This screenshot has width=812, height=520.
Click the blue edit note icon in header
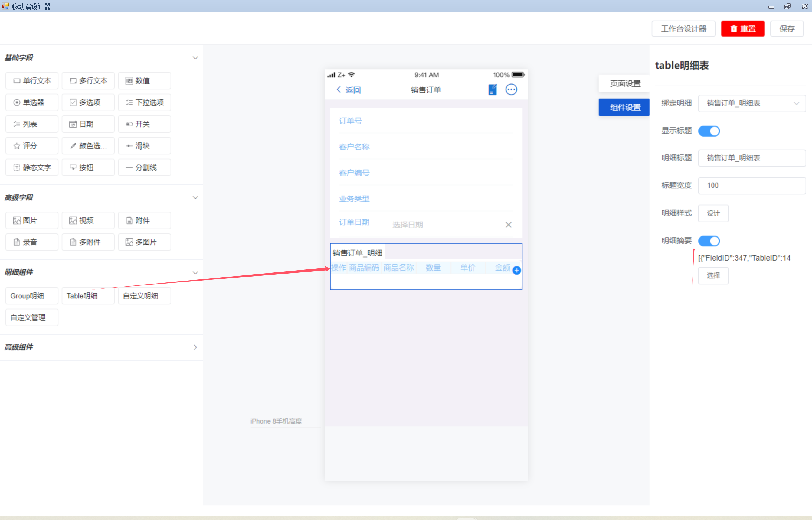[x=492, y=89]
